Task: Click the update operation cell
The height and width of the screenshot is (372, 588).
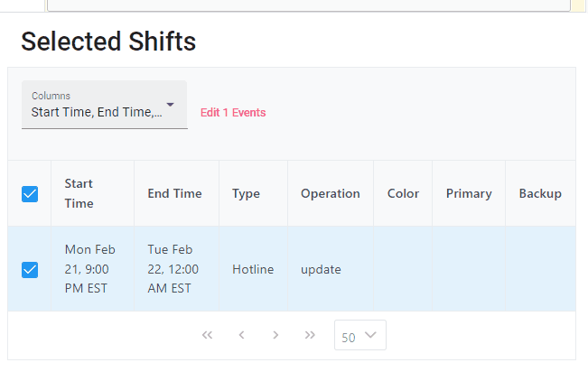Action: click(321, 269)
